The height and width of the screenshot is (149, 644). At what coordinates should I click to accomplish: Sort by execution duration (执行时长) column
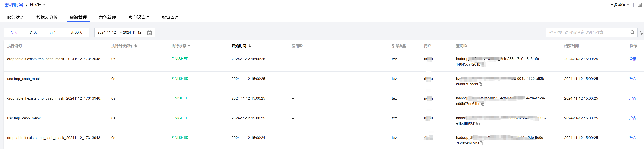pyautogui.click(x=135, y=46)
